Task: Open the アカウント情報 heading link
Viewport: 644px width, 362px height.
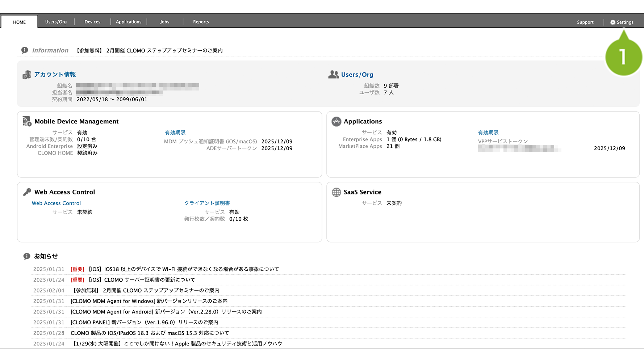Action: [x=55, y=75]
